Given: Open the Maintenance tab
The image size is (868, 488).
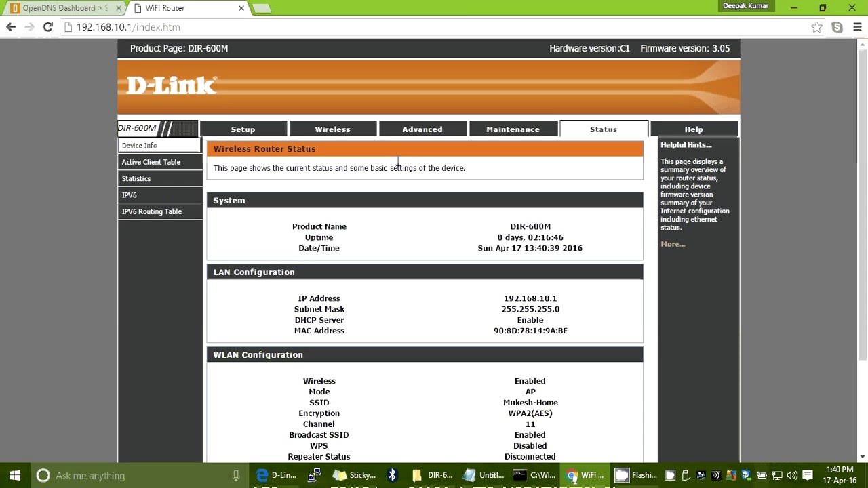Looking at the screenshot, I should (513, 129).
